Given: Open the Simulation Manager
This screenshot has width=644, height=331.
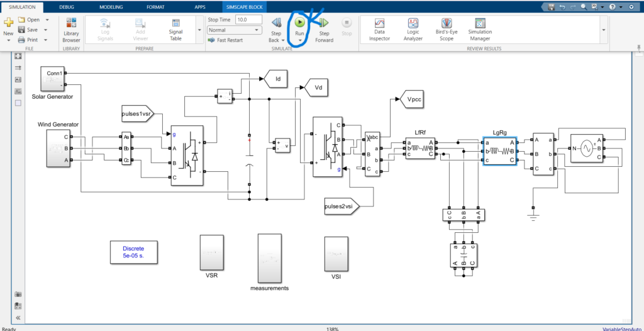Looking at the screenshot, I should 480,30.
